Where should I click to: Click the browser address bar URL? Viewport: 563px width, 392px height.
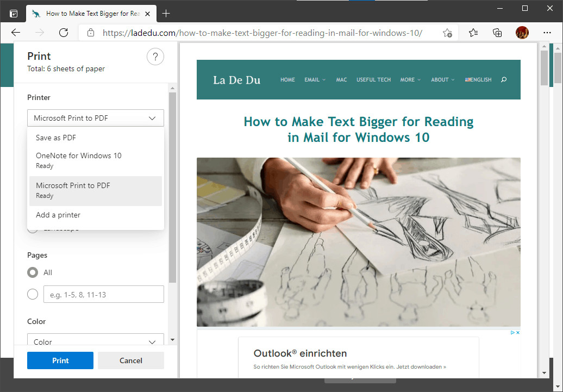pyautogui.click(x=262, y=33)
